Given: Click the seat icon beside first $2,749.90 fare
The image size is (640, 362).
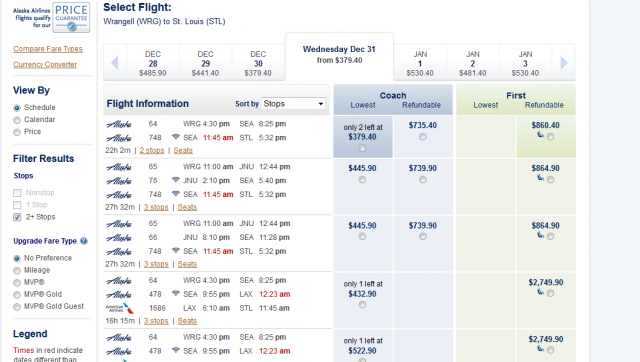Looking at the screenshot, I should pos(540,291).
